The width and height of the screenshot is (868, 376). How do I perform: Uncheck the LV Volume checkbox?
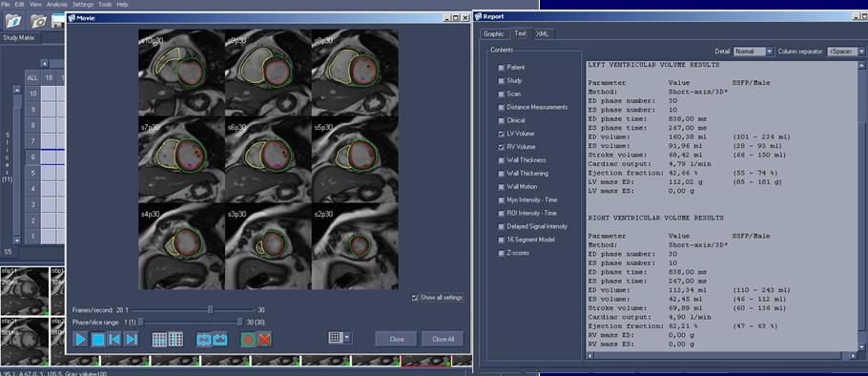[x=501, y=134]
